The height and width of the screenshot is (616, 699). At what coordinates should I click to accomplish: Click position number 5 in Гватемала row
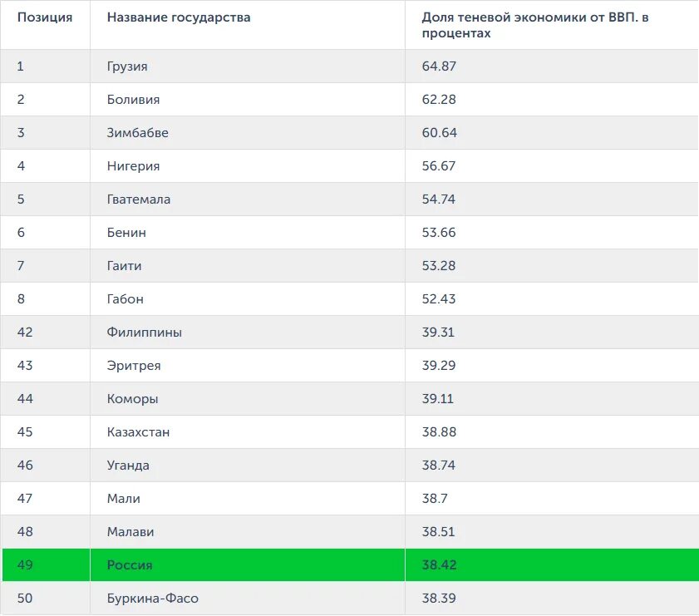(x=21, y=200)
